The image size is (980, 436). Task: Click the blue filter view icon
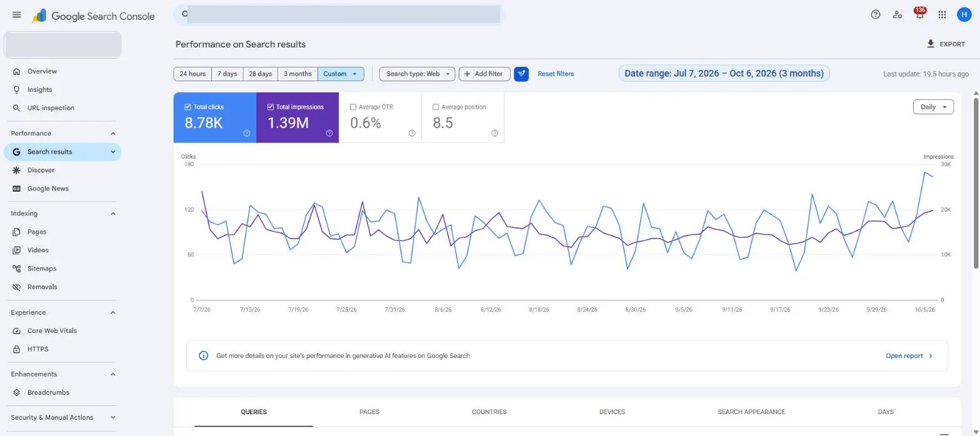pos(521,74)
